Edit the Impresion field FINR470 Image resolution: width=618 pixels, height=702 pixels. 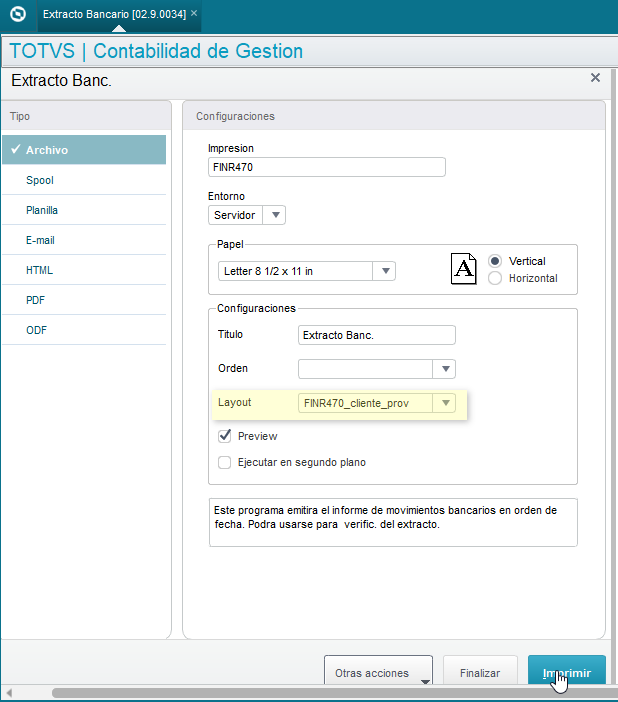(327, 167)
